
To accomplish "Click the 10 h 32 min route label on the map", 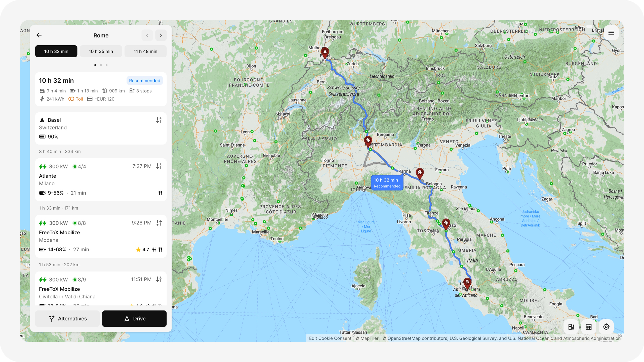I will click(x=387, y=183).
